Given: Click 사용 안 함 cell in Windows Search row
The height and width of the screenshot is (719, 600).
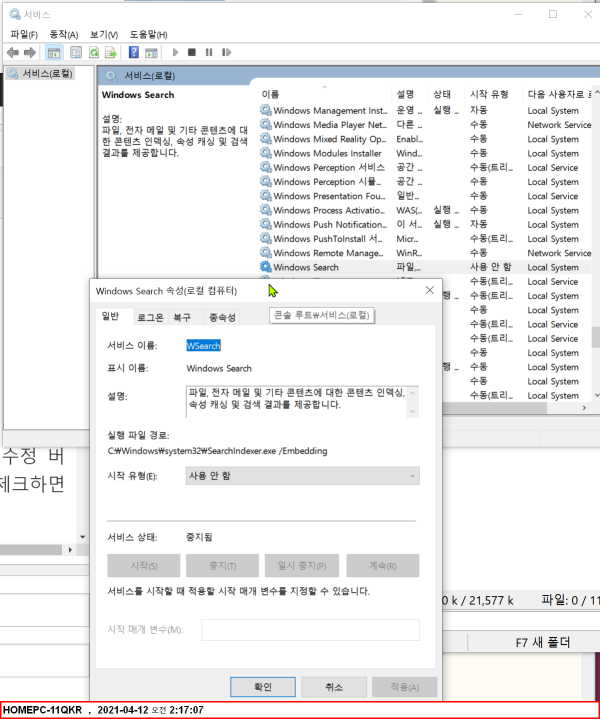Looking at the screenshot, I should pos(490,267).
